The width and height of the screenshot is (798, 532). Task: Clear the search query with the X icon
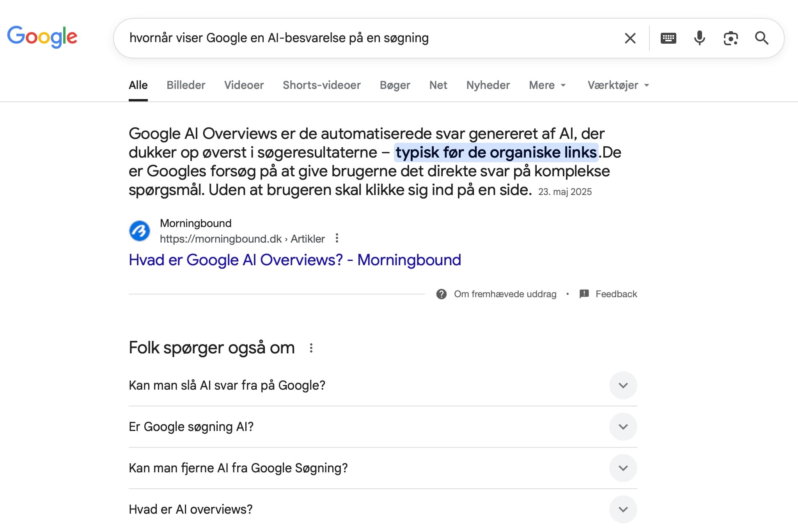click(630, 38)
